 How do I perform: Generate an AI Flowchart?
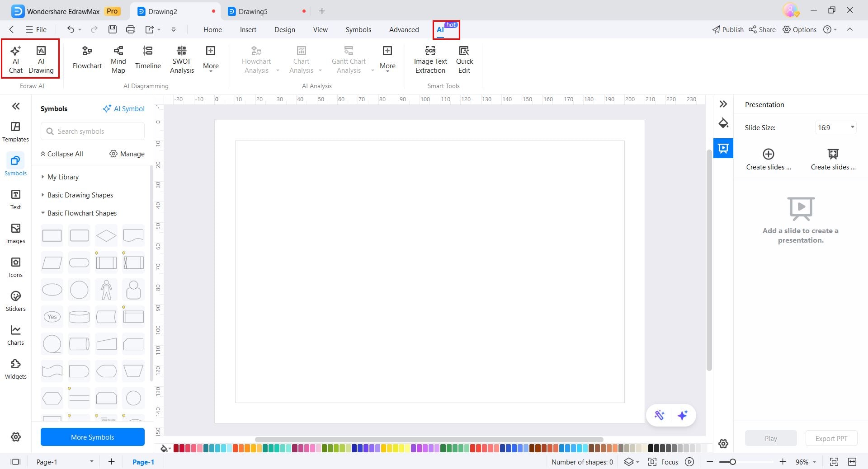(x=87, y=58)
